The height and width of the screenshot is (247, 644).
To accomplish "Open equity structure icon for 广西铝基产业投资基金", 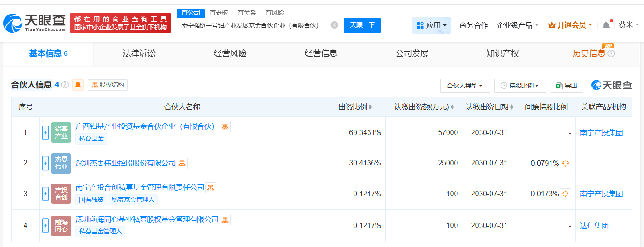I will [225, 127].
